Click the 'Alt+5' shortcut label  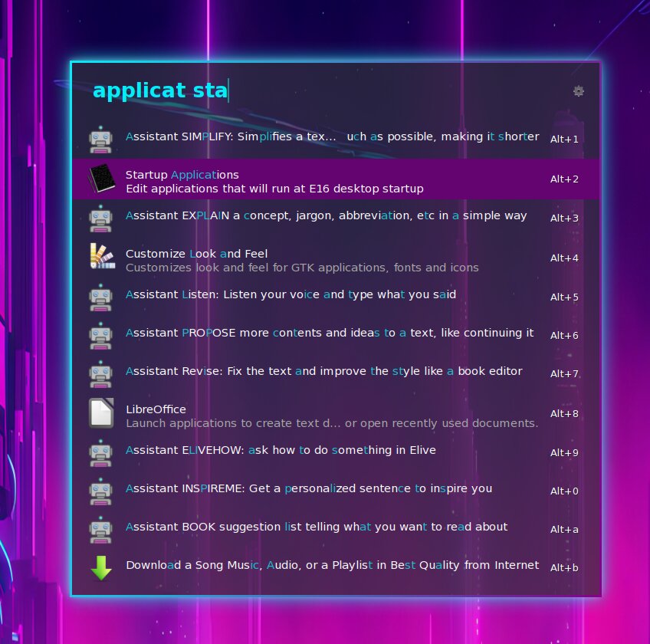click(x=564, y=297)
